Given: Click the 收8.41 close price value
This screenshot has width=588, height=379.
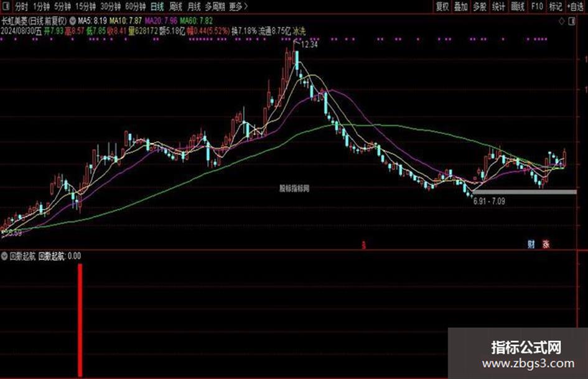Looking at the screenshot, I should click(117, 31).
